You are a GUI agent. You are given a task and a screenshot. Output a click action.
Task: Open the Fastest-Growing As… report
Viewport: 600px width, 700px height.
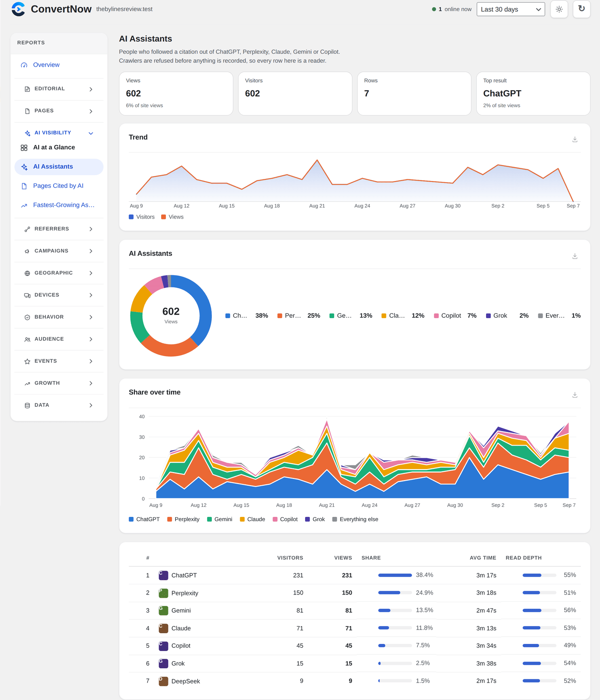(x=59, y=205)
